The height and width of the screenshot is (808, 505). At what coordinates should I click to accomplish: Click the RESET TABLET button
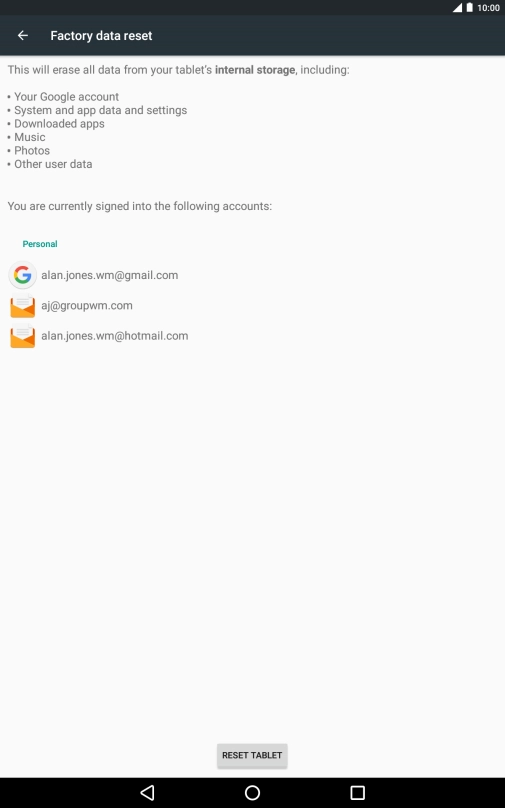[x=252, y=755]
